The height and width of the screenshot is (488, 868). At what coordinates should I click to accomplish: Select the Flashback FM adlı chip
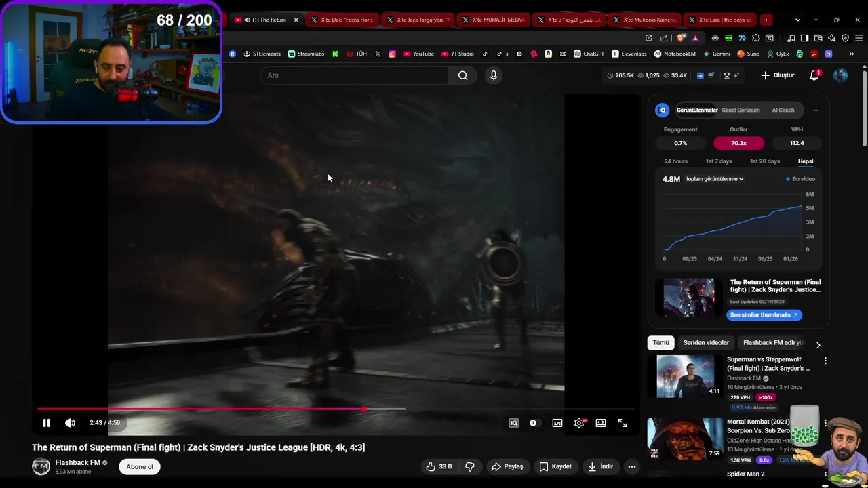point(773,343)
